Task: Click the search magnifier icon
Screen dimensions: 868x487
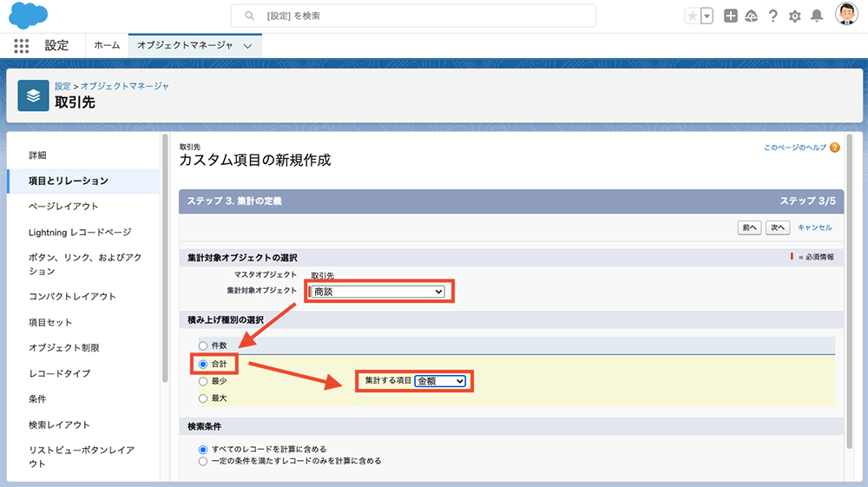Action: tap(250, 16)
